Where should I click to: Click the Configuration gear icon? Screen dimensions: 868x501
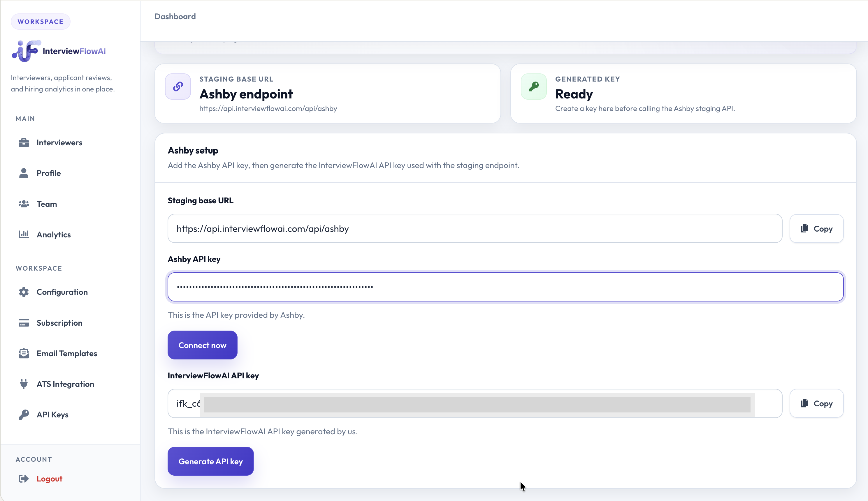(23, 292)
